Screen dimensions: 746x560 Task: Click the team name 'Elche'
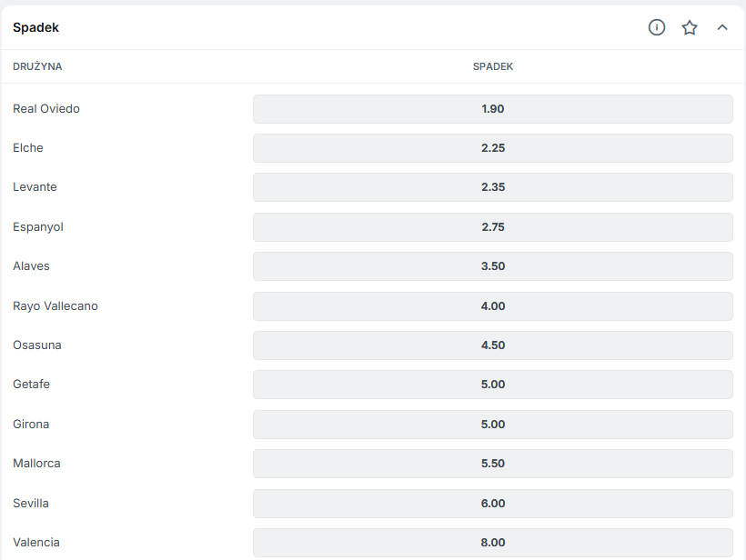coord(28,148)
